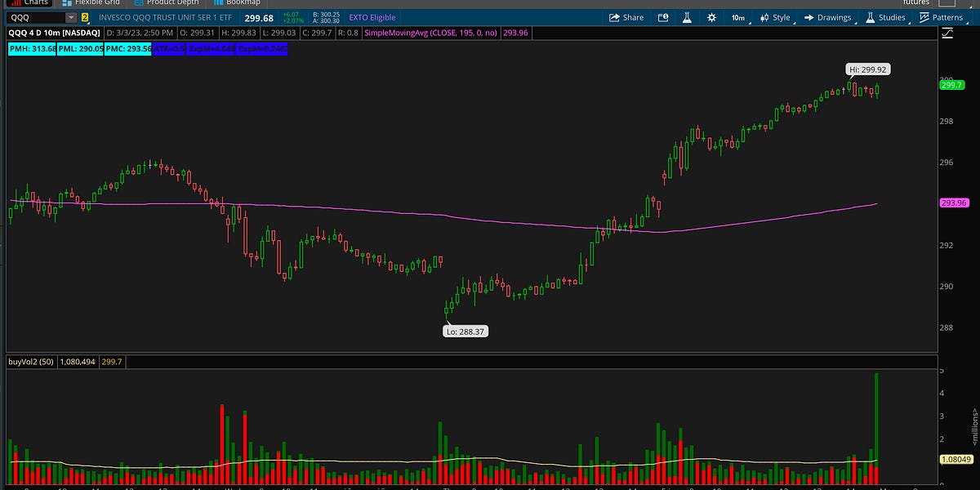Click the EXTO Eligible link
Image resolution: width=980 pixels, height=490 pixels.
tap(372, 17)
